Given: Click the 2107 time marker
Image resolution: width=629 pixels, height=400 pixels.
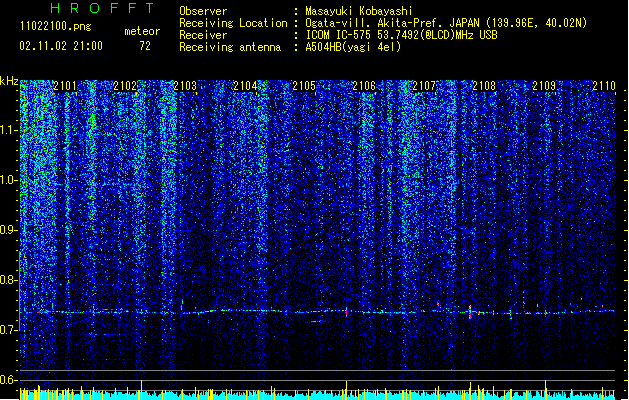Looking at the screenshot, I should coord(424,86).
